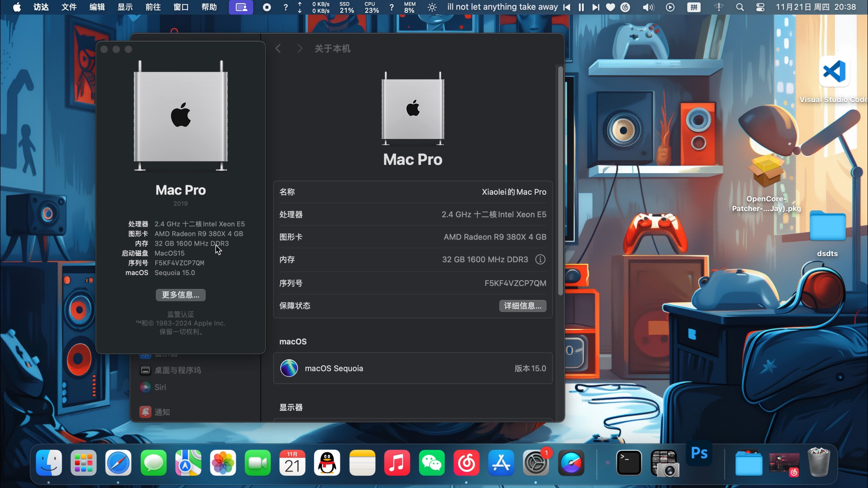
Task: Open the Apple menu
Action: [x=17, y=7]
